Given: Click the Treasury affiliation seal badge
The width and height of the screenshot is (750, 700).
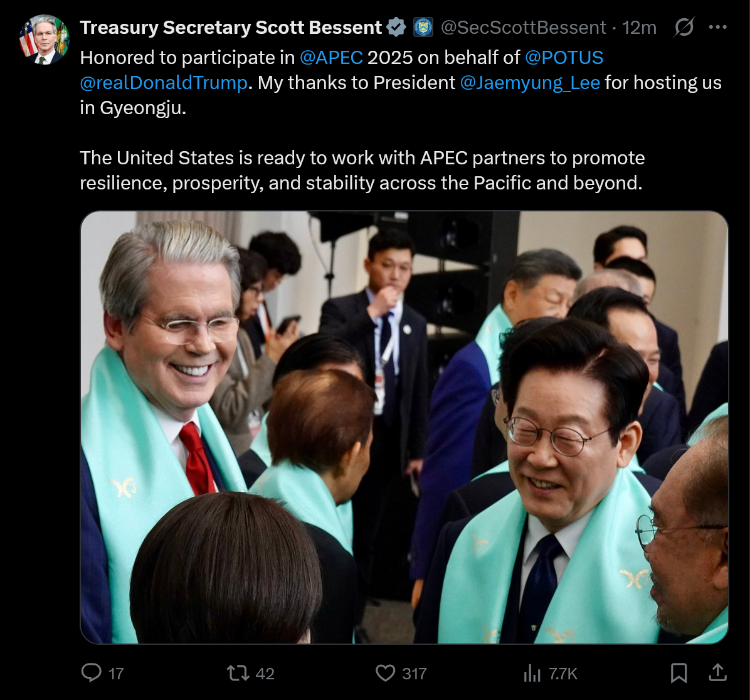Looking at the screenshot, I should (x=423, y=27).
